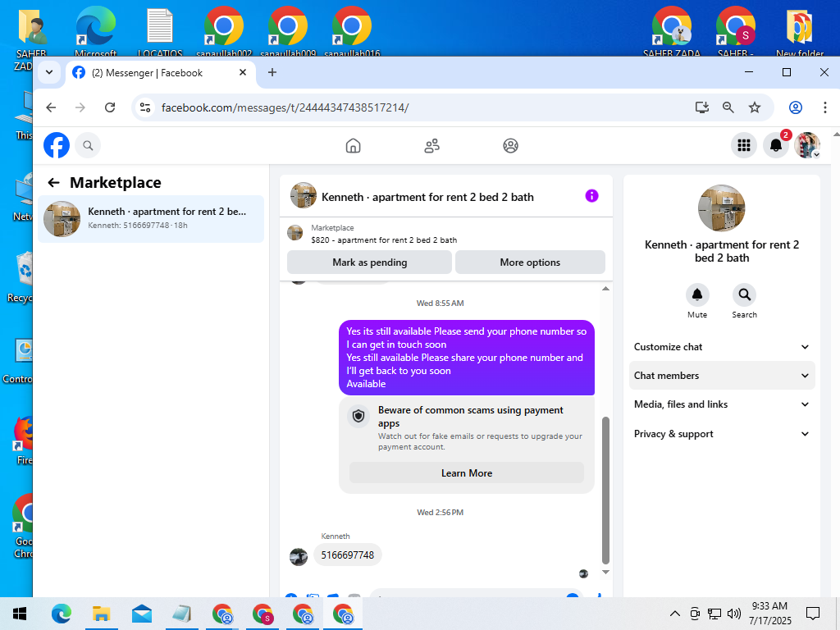Click the More options button
Viewport: 840px width, 630px height.
(x=530, y=262)
